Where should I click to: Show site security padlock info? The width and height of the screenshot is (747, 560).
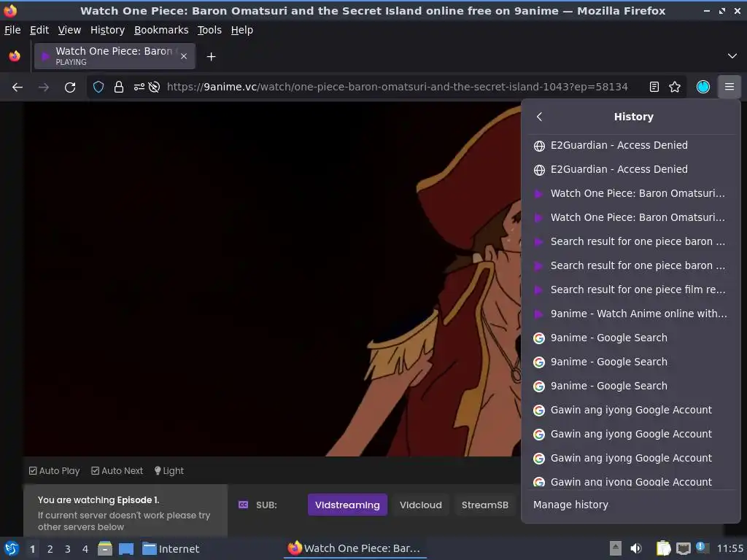(x=119, y=87)
